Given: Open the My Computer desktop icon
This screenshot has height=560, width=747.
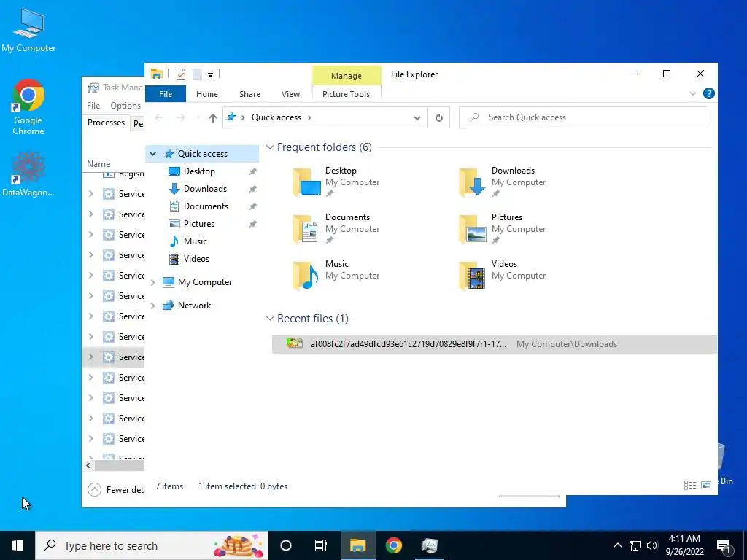Looking at the screenshot, I should 28,29.
